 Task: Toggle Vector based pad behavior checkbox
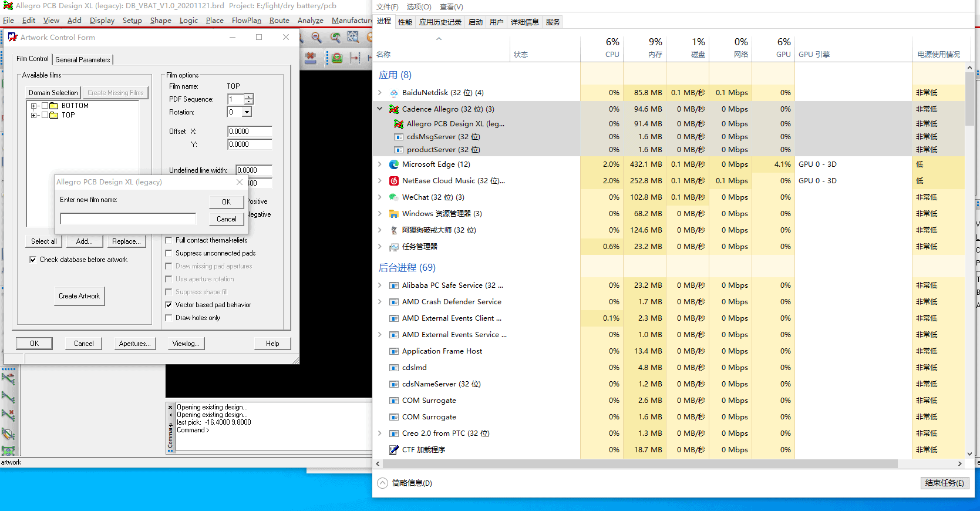pyautogui.click(x=169, y=305)
